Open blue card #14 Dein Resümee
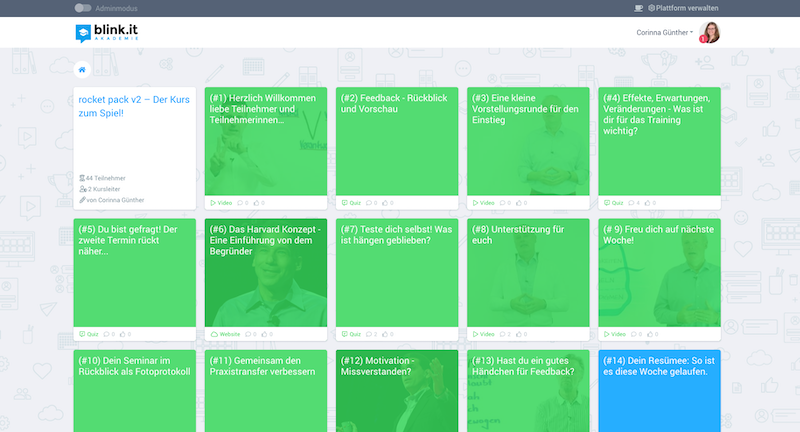 659,391
